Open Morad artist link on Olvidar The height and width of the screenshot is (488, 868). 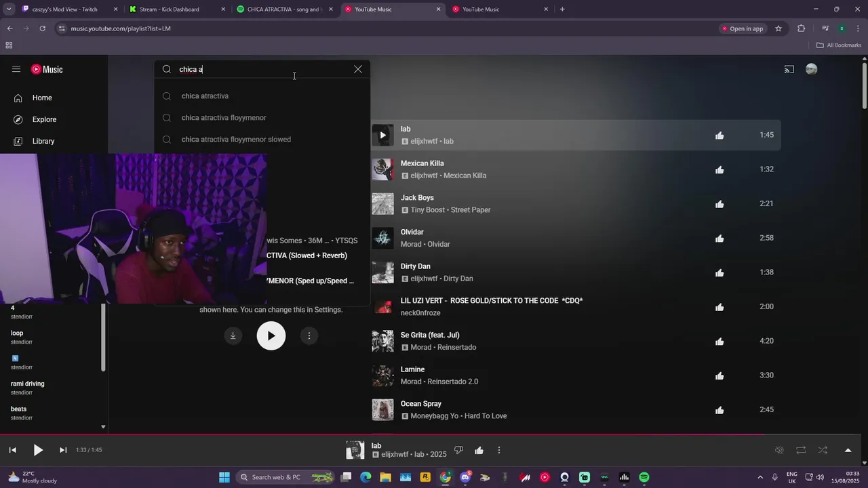pos(411,244)
